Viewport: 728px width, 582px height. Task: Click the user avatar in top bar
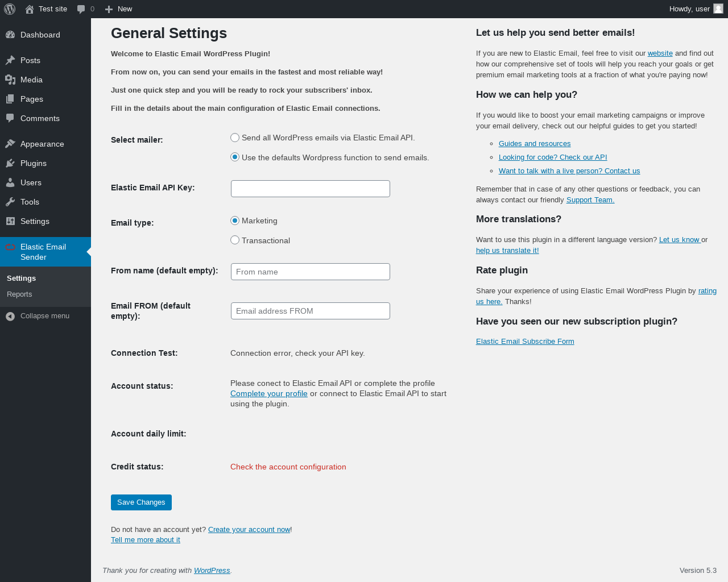(x=718, y=9)
